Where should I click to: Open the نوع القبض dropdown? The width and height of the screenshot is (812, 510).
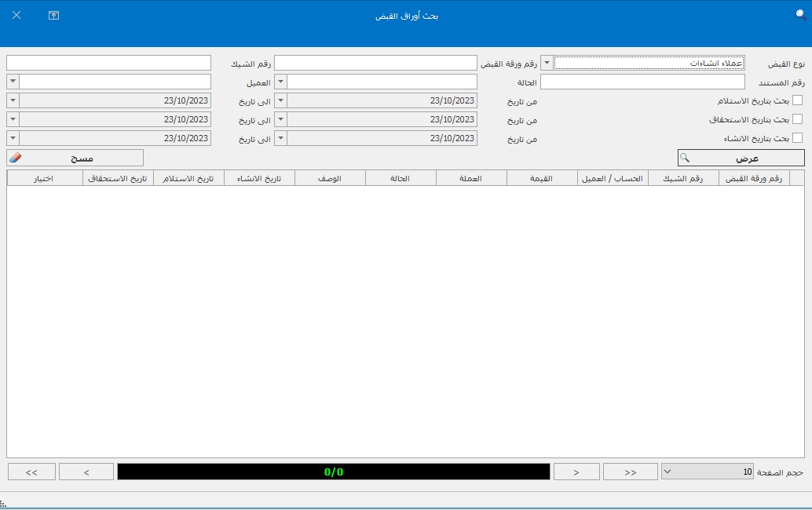[547, 63]
